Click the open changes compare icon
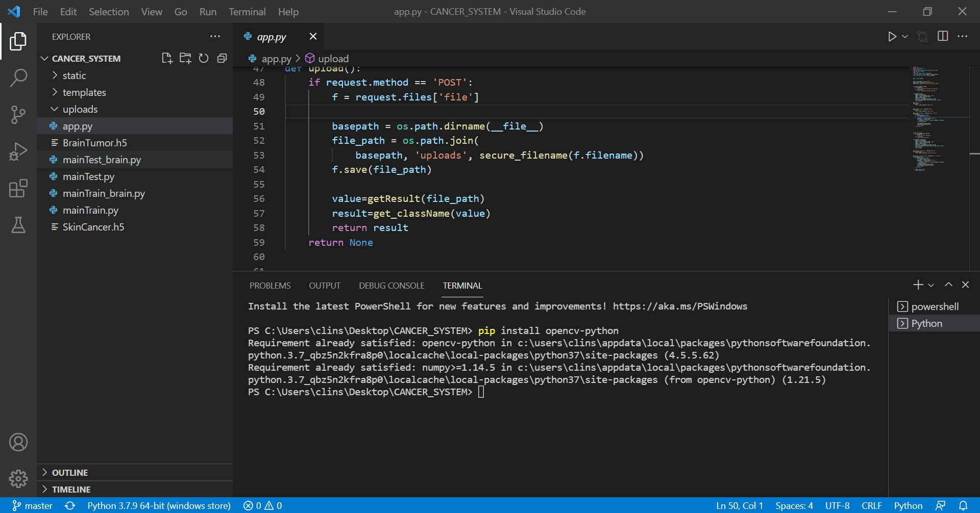Viewport: 980px width, 513px height. (x=922, y=37)
